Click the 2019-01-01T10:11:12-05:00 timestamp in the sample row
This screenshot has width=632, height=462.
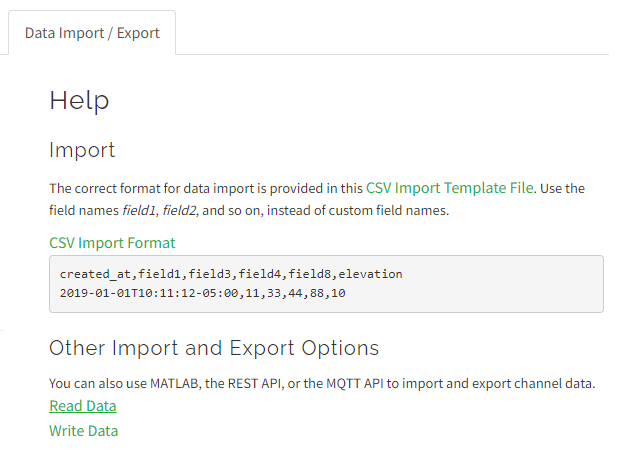[x=145, y=294]
